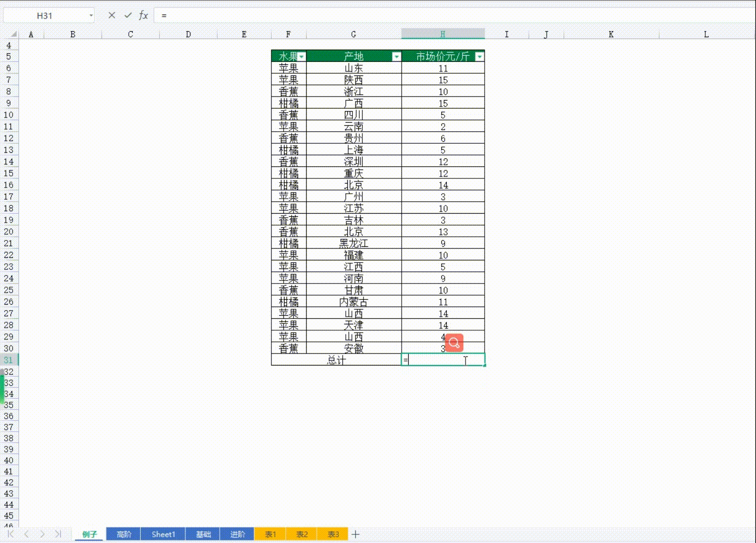Select the 福建 origin cell

click(x=354, y=255)
